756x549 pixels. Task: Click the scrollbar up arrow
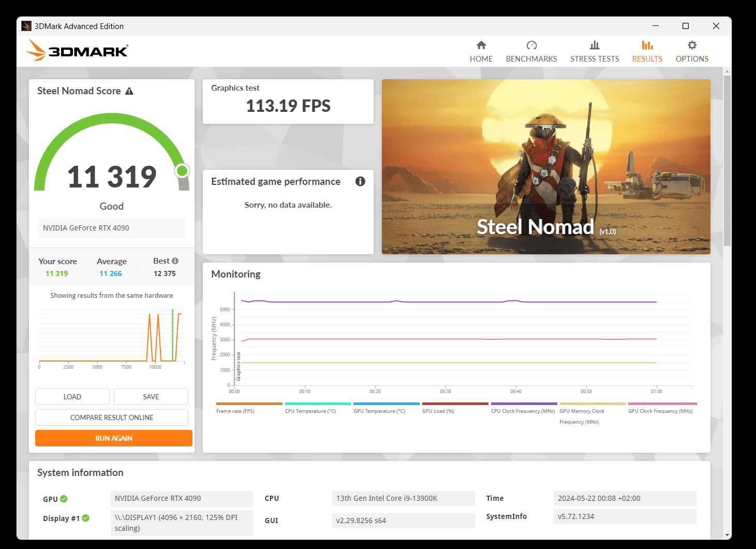pos(728,71)
